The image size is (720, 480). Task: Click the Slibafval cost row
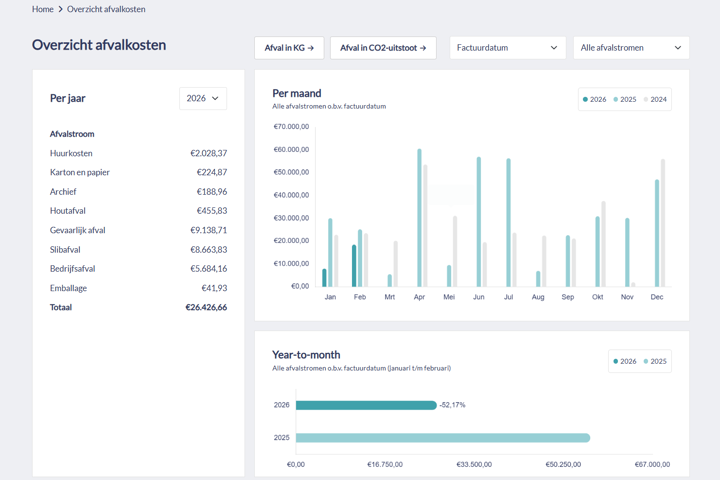click(x=138, y=249)
